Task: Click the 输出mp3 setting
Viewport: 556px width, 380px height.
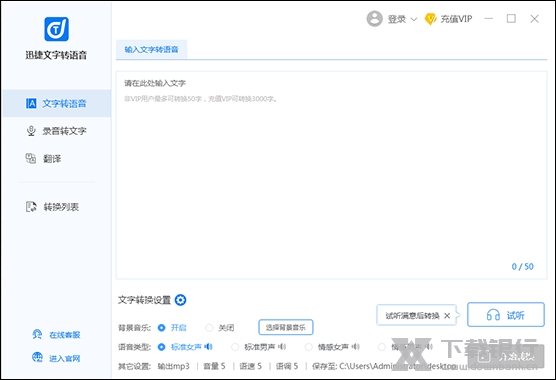Action: click(x=174, y=366)
